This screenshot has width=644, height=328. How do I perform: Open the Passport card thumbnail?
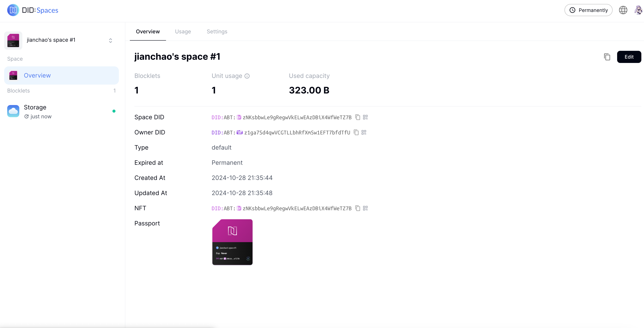(x=232, y=242)
